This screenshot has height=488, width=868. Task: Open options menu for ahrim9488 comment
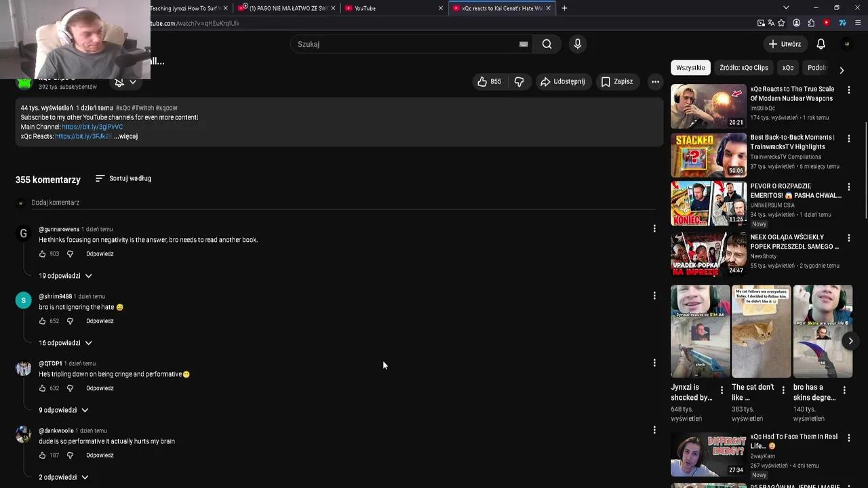point(654,296)
